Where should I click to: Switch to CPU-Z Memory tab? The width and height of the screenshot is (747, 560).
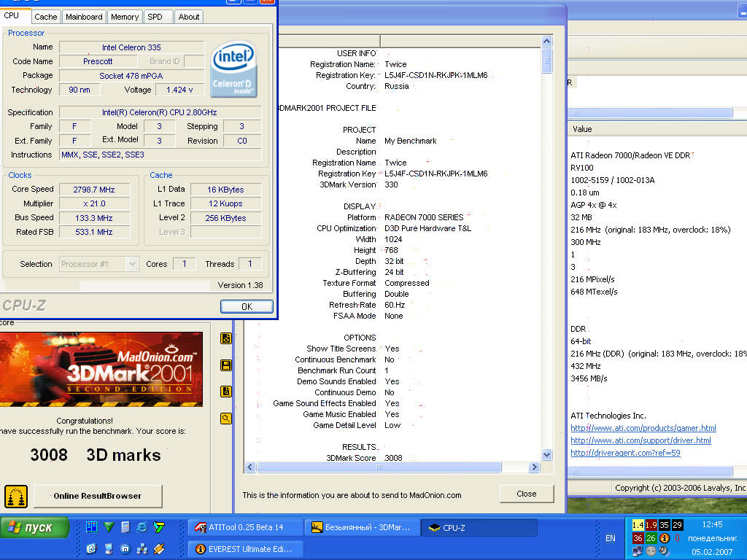click(x=125, y=17)
